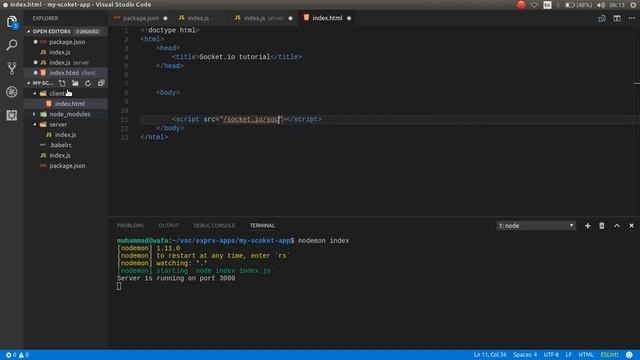Switch to index.js server tab

coord(263,18)
